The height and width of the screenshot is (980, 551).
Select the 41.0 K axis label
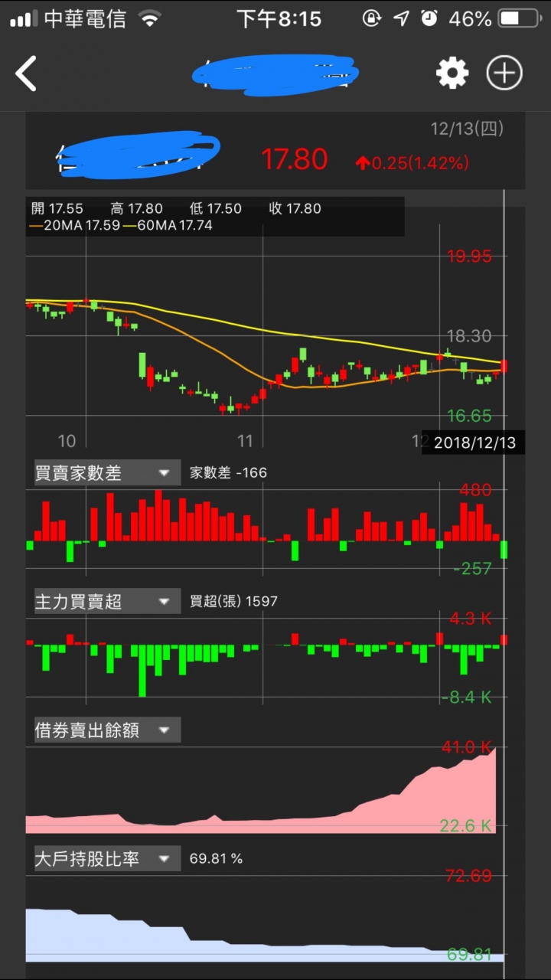[468, 747]
